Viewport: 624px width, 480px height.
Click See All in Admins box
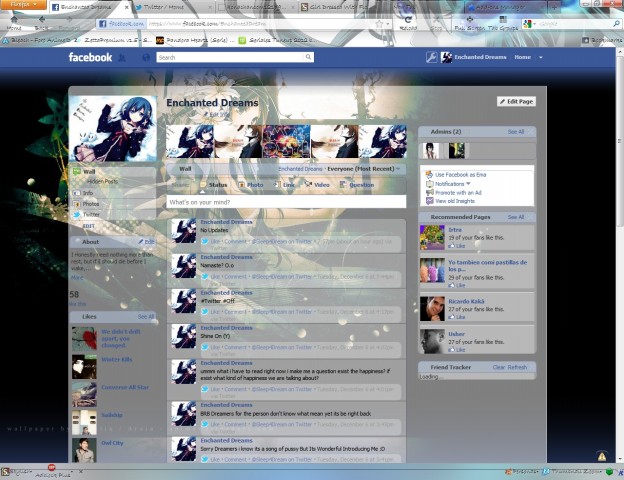[516, 132]
